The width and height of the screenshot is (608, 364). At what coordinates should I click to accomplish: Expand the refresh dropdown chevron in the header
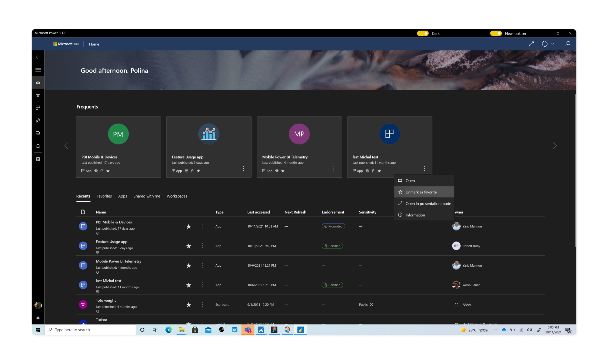pyautogui.click(x=552, y=44)
